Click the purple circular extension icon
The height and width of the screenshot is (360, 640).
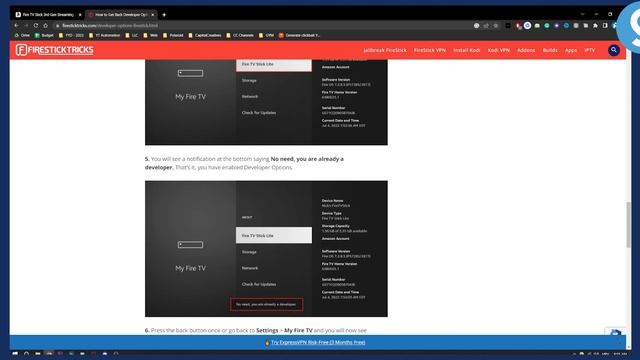click(x=556, y=25)
